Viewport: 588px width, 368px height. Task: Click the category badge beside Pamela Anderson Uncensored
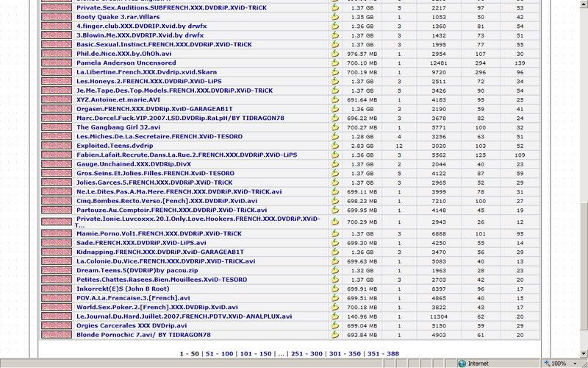click(x=57, y=63)
